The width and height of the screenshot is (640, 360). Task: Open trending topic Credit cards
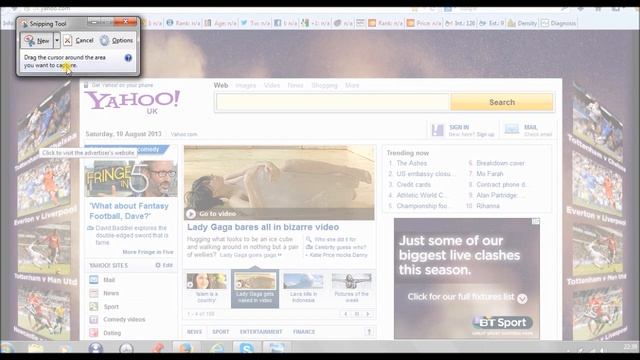[x=413, y=184]
